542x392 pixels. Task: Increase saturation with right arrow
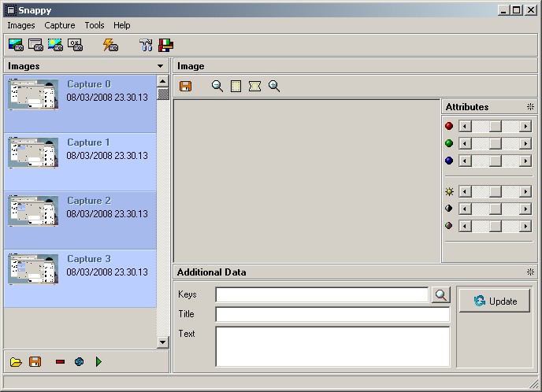[525, 226]
